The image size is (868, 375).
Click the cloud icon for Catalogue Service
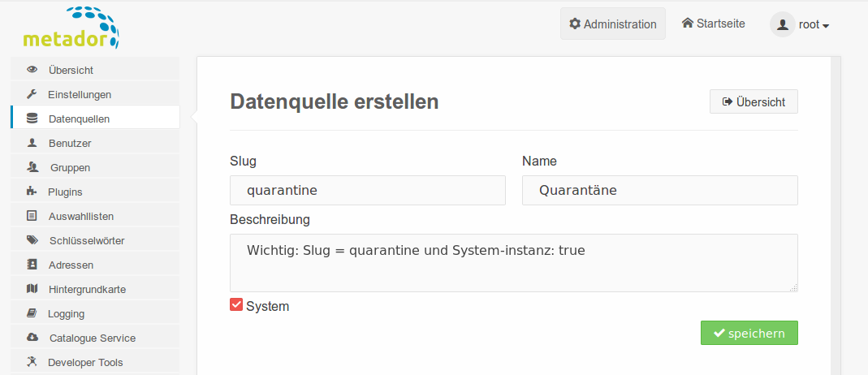tap(32, 338)
